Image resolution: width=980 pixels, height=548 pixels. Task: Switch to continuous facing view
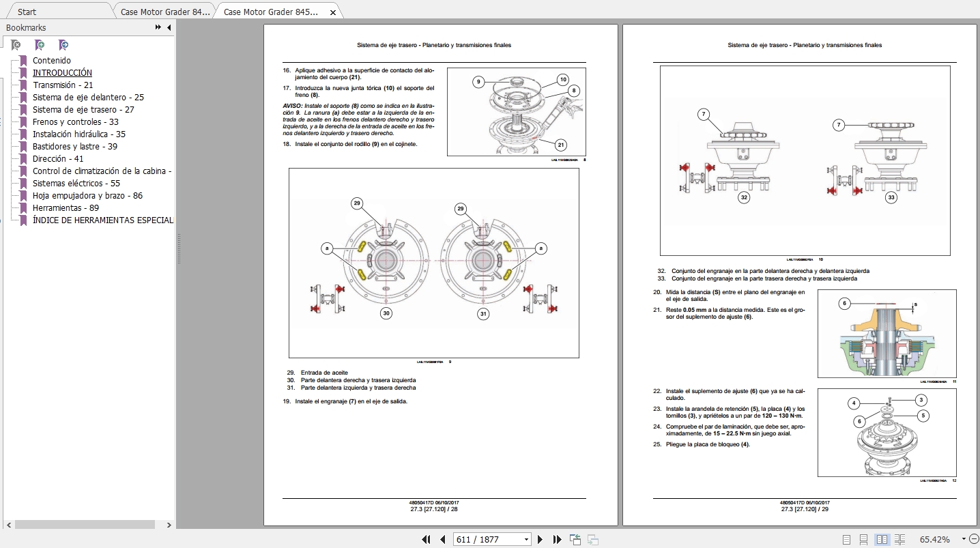[899, 540]
